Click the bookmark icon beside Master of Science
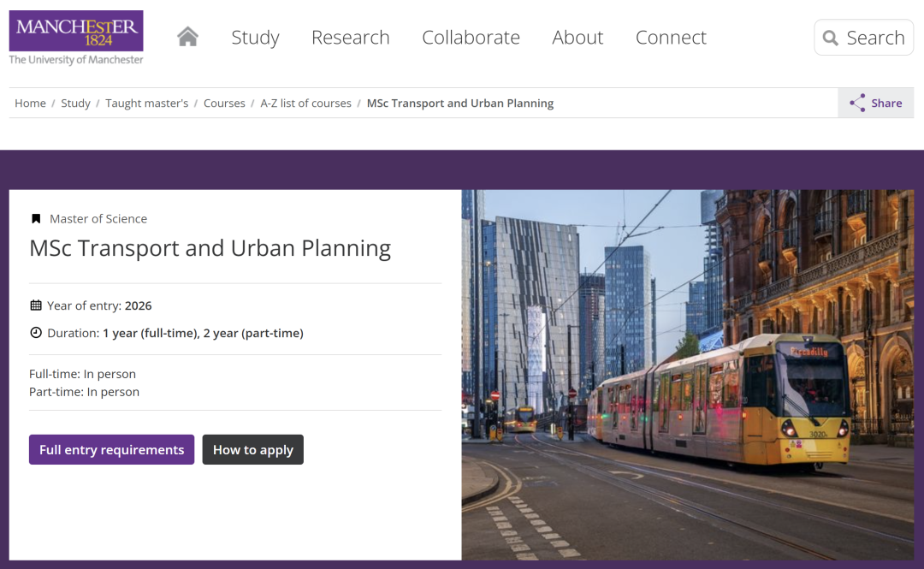This screenshot has height=569, width=924. click(x=36, y=219)
